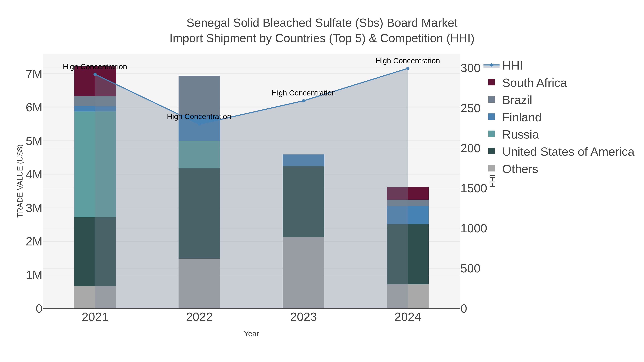Image resolution: width=644 pixels, height=362 pixels.
Task: Click the 2022 x-axis label
Action: click(x=199, y=317)
